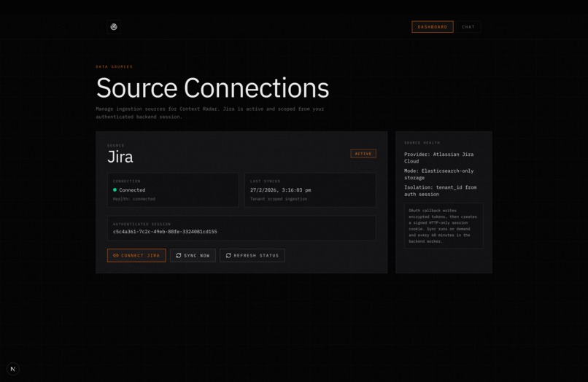This screenshot has width=588, height=382.
Task: Switch to the Dashboard tab
Action: pos(433,27)
